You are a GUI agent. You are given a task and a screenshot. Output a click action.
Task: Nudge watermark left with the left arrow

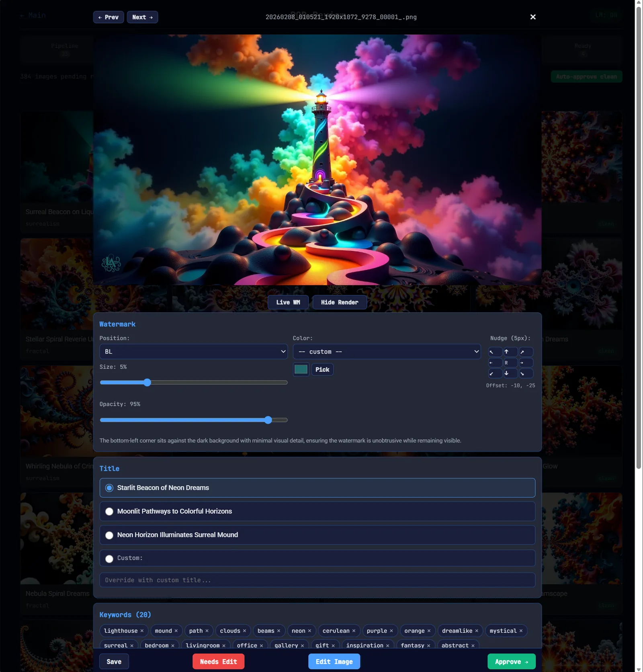(x=495, y=363)
